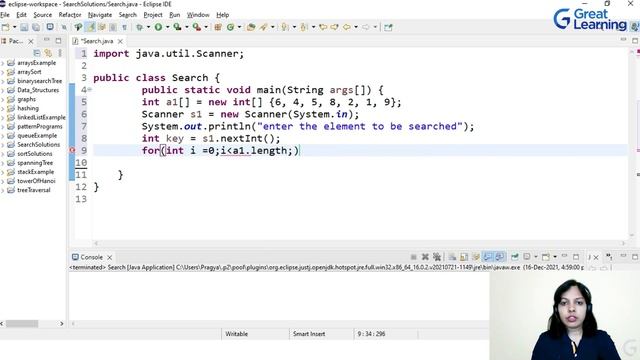
Task: Click error marker on line 9
Action: click(x=72, y=150)
